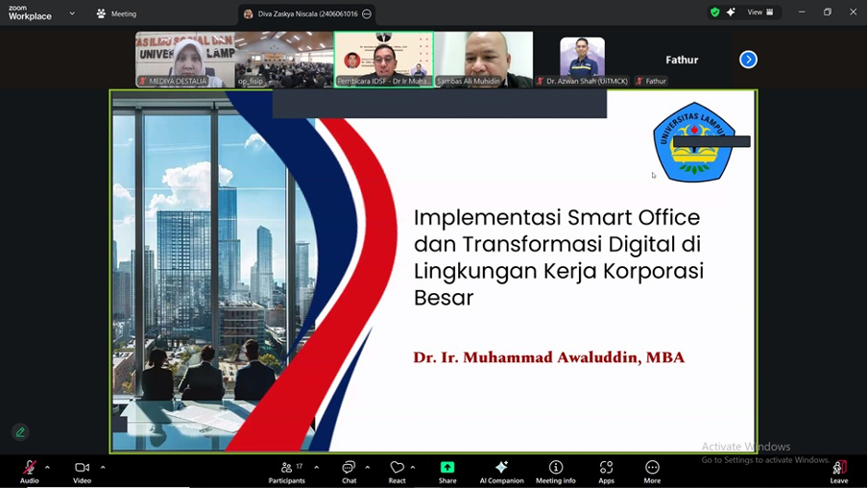Toggle the green annotation pencil icon

tap(20, 432)
